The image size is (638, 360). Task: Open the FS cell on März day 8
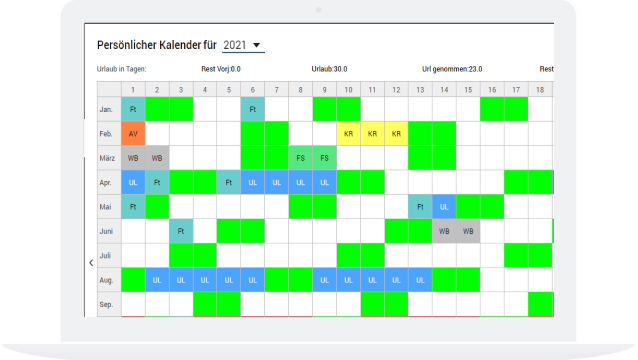point(301,158)
